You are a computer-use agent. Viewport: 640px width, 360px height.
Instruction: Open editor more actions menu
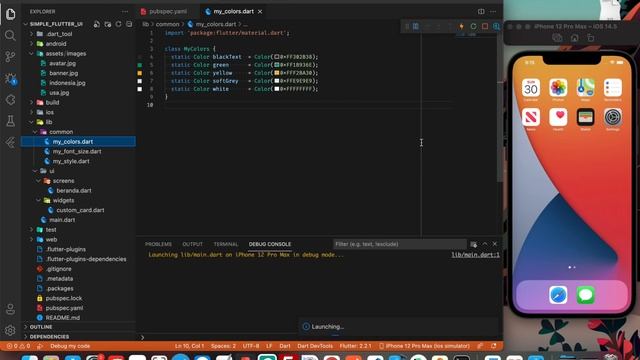[x=493, y=11]
